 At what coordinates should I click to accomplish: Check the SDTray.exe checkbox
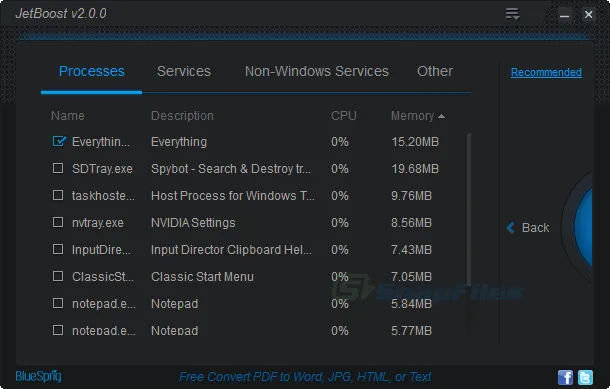58,168
